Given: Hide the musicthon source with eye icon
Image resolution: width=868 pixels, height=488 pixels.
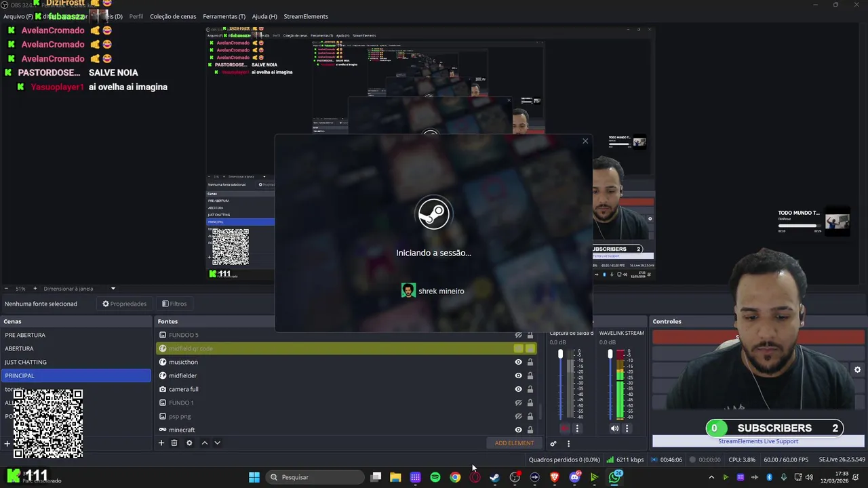Looking at the screenshot, I should (x=518, y=362).
